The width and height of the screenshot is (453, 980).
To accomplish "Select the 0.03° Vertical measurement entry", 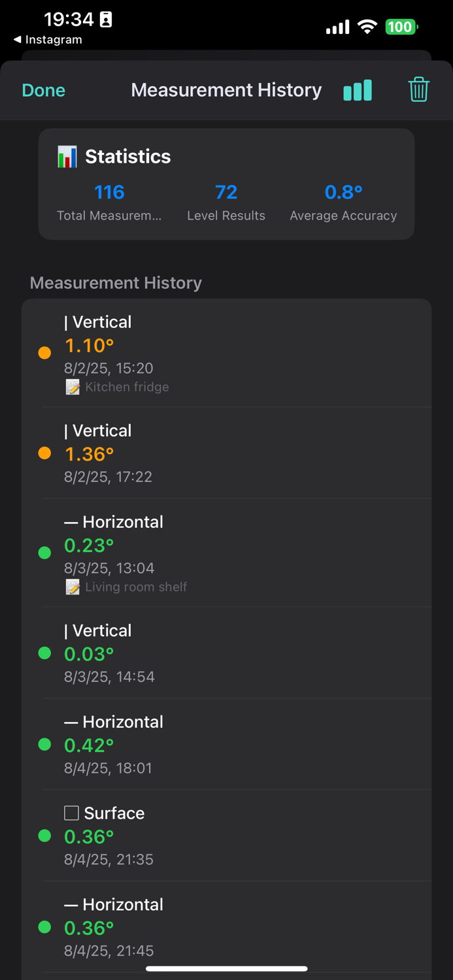I will pos(226,653).
